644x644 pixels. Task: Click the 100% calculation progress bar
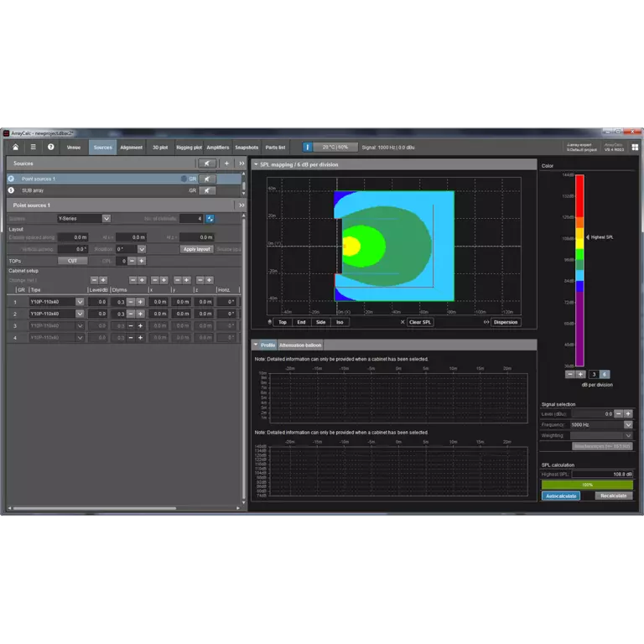(x=587, y=485)
